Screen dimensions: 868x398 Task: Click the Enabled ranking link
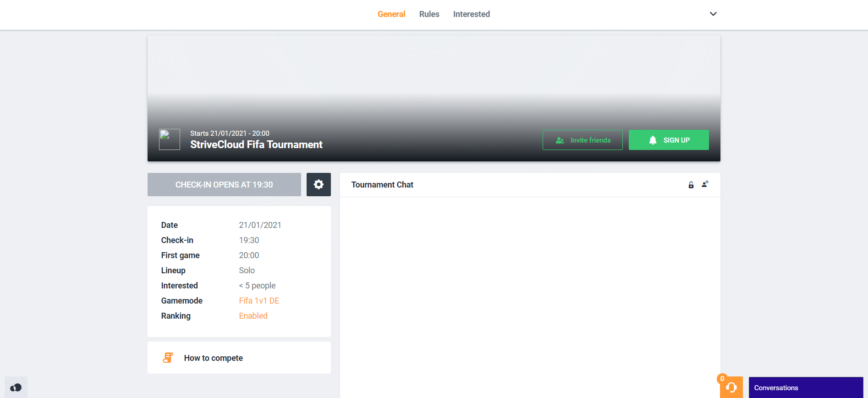click(x=253, y=316)
